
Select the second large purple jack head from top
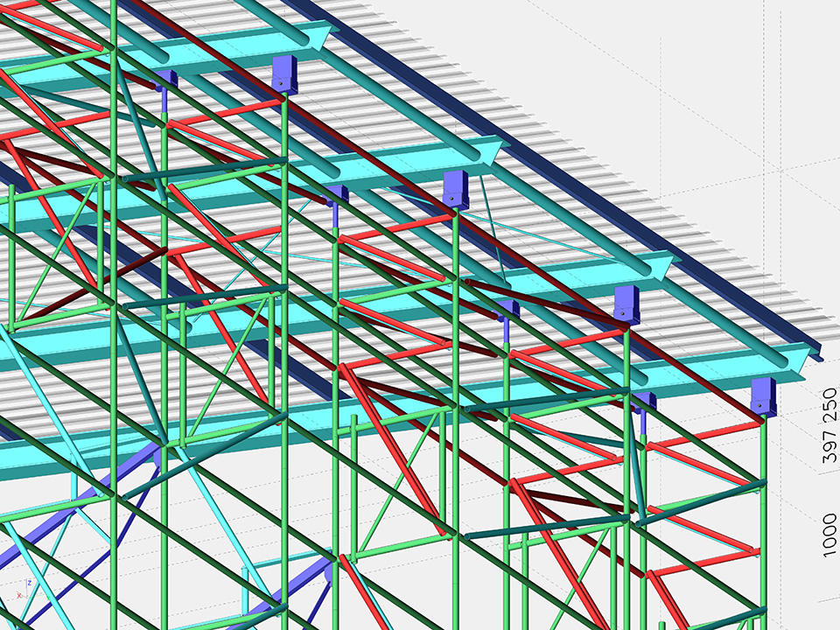tap(455, 190)
